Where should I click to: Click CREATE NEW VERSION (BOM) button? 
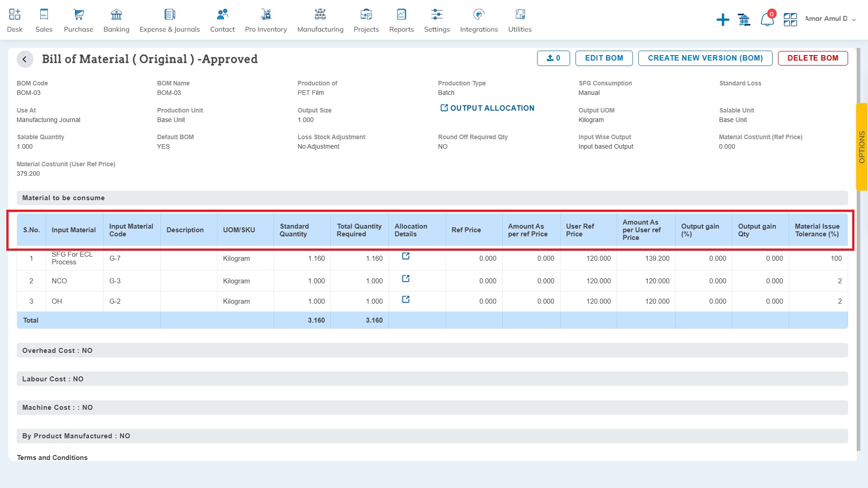[x=705, y=58]
